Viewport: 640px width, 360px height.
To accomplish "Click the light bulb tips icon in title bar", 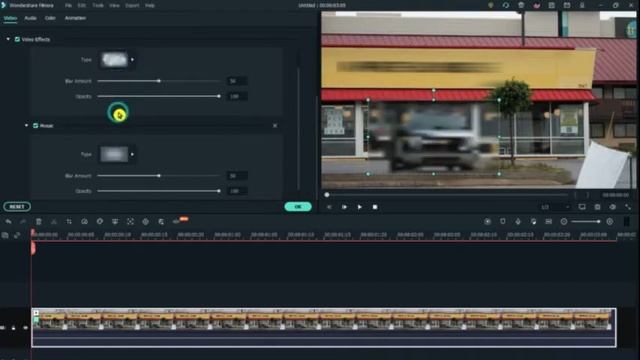I will coord(491,5).
